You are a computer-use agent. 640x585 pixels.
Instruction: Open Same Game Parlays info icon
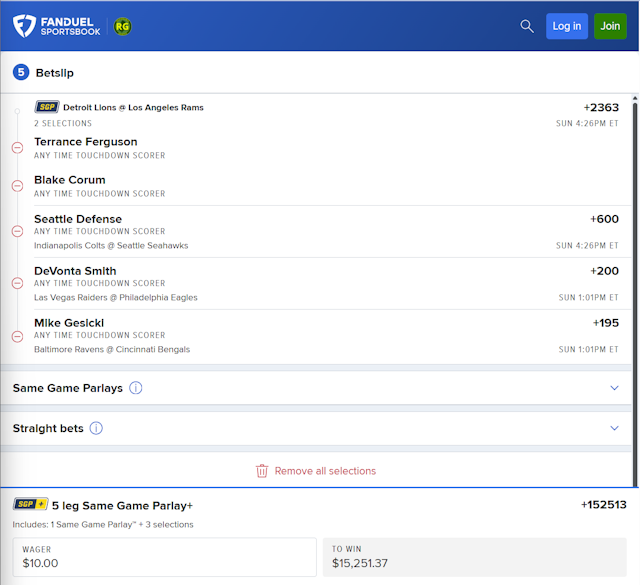tap(136, 388)
